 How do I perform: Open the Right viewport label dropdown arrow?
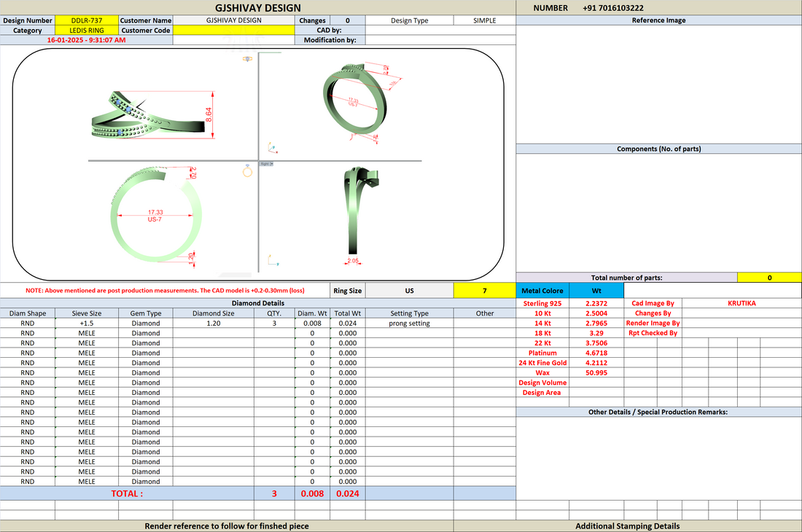[272, 164]
